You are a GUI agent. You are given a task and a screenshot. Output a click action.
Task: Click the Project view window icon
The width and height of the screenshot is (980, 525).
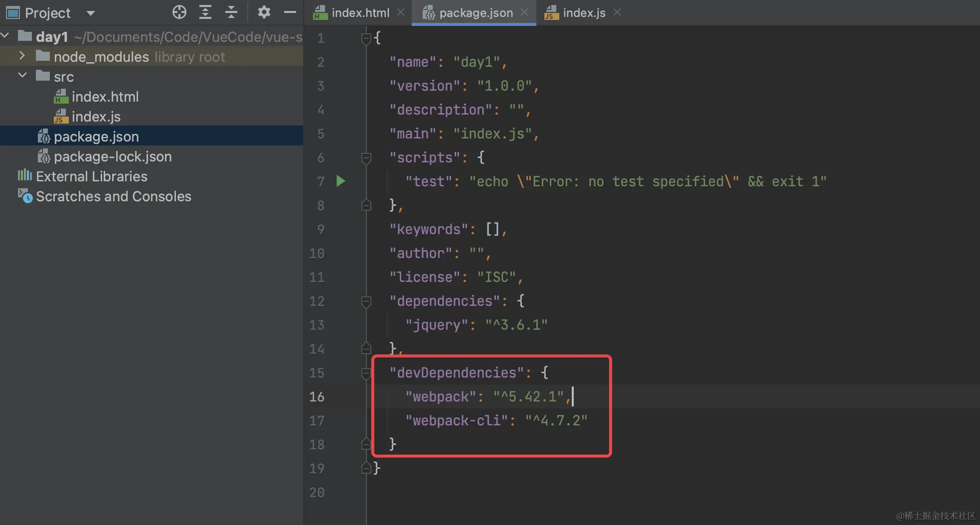click(12, 12)
